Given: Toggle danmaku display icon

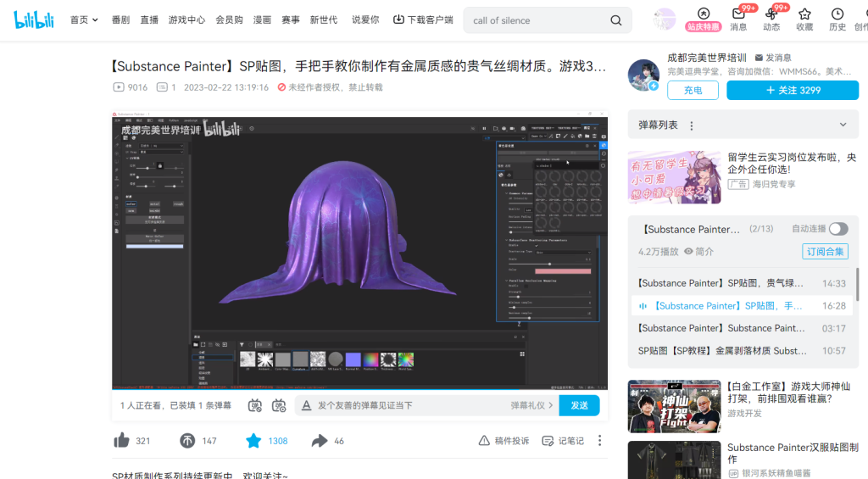Looking at the screenshot, I should click(x=254, y=405).
